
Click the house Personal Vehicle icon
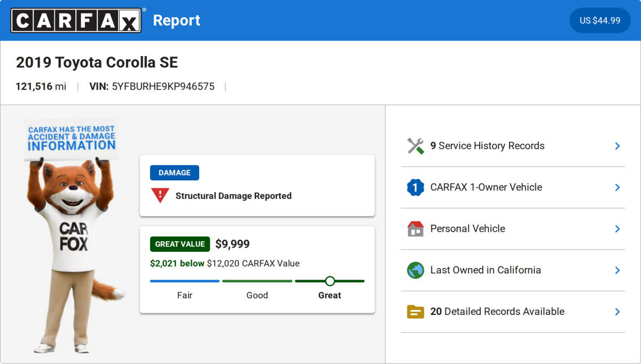pos(415,229)
